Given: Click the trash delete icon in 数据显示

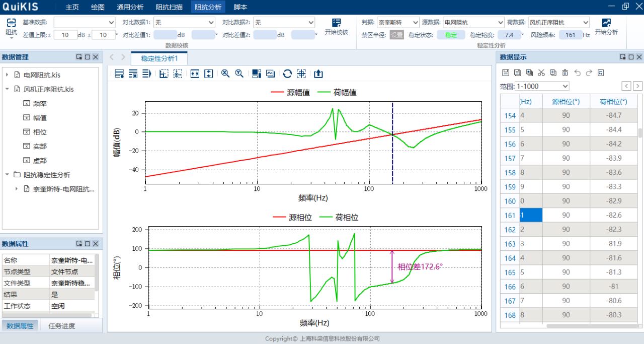Looking at the screenshot, I should click(565, 73).
